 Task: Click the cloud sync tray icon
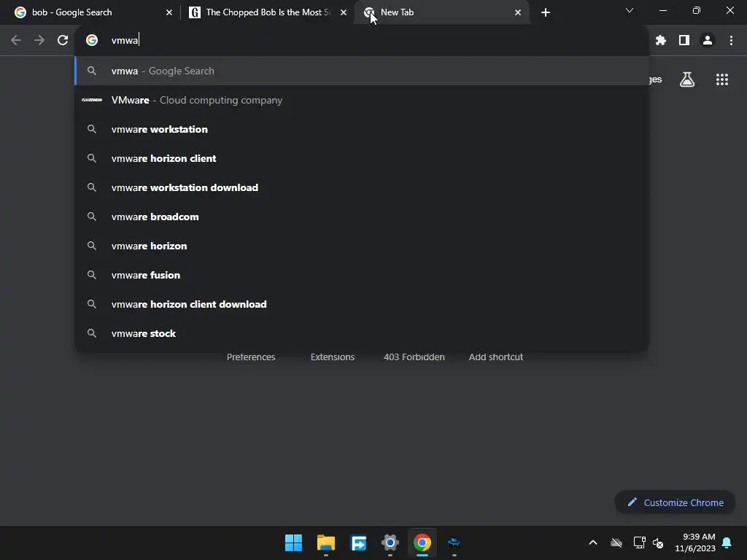616,542
